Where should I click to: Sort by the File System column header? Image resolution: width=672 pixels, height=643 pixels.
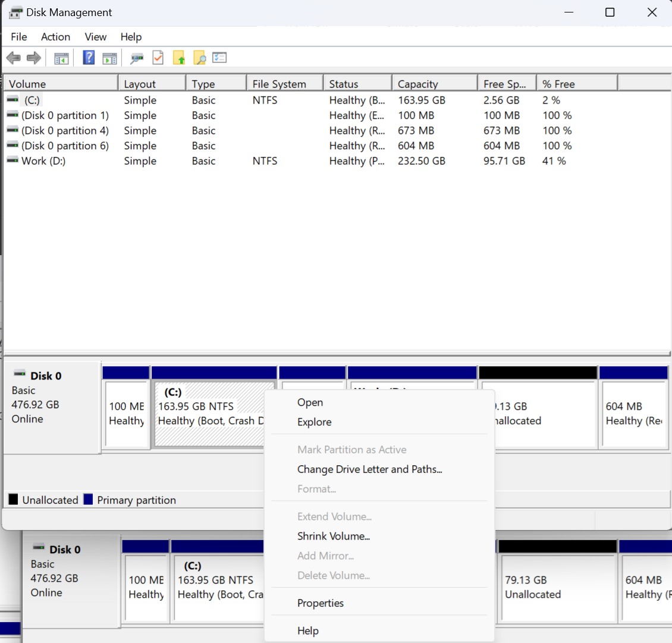pos(285,84)
